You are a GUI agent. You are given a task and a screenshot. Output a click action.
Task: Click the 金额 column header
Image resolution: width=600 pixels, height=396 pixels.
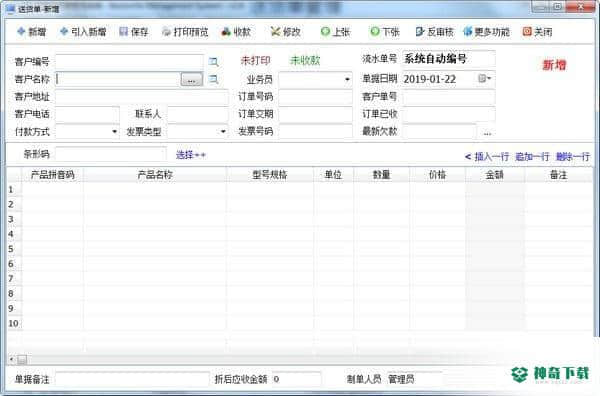(x=495, y=175)
